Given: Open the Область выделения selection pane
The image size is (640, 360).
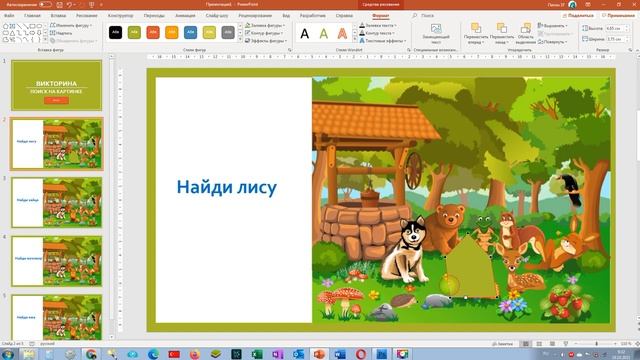Looking at the screenshot, I should click(525, 33).
